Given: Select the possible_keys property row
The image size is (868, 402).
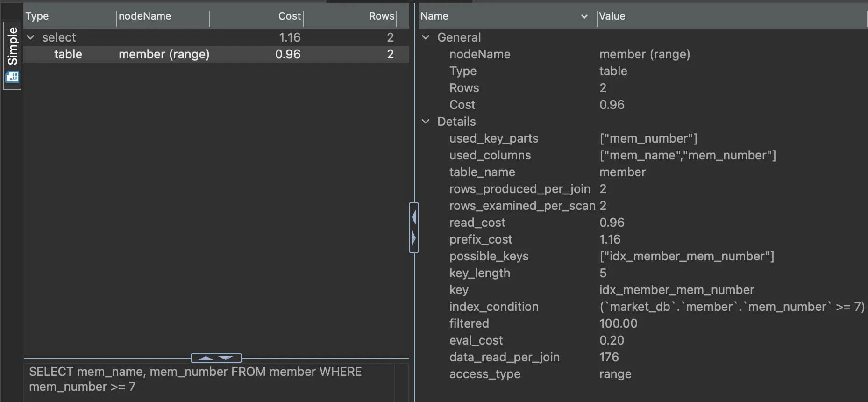Looking at the screenshot, I should point(489,256).
